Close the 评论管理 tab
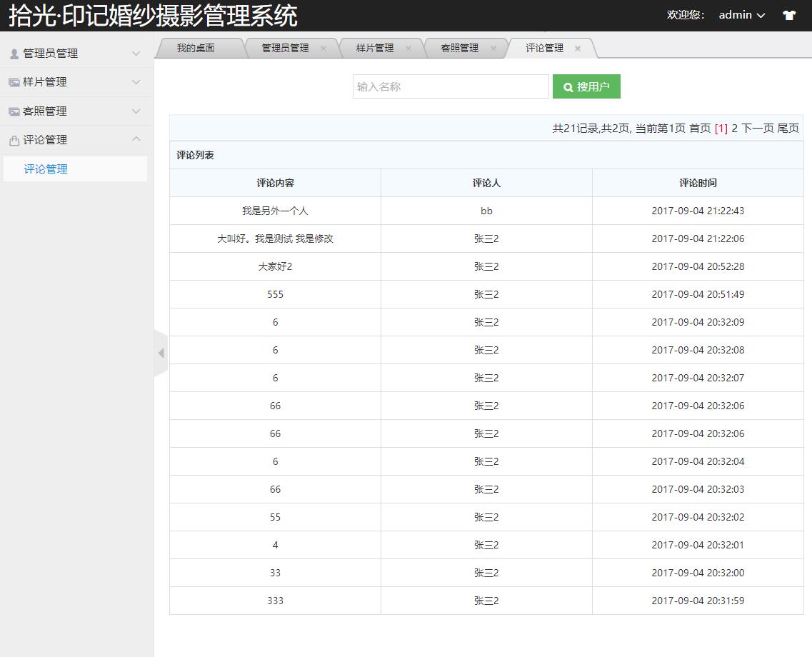 pos(578,49)
